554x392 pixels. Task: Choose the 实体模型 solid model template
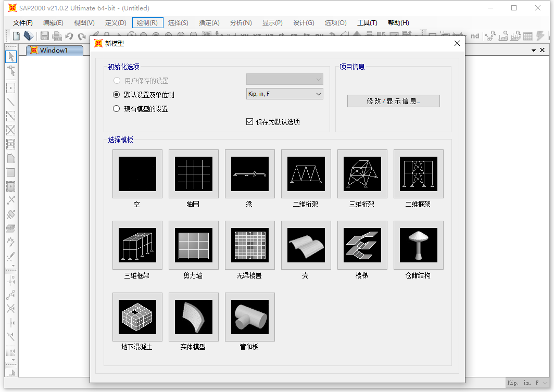[194, 317]
